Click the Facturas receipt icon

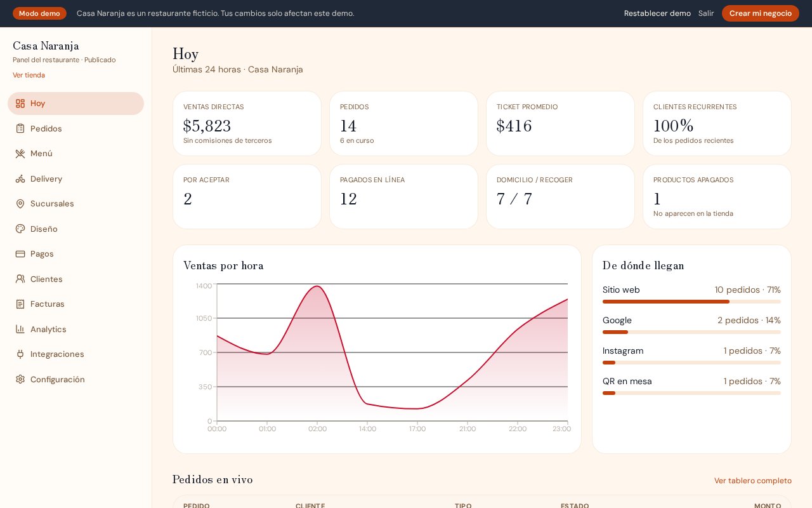[20, 304]
